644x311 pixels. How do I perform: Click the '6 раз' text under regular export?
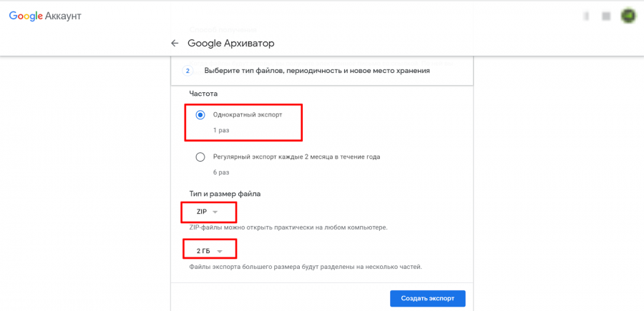221,173
